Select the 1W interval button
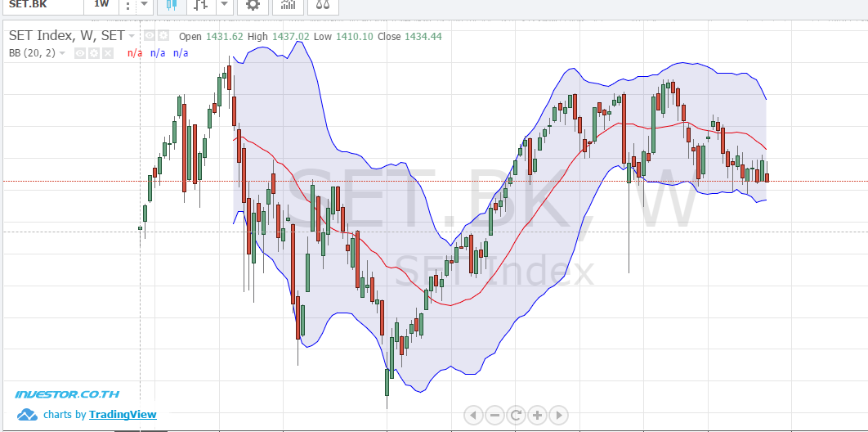868x432 pixels. point(101,4)
